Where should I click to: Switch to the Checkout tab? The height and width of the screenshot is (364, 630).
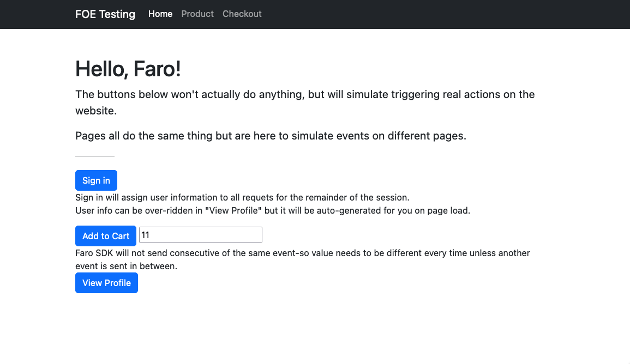click(x=242, y=14)
